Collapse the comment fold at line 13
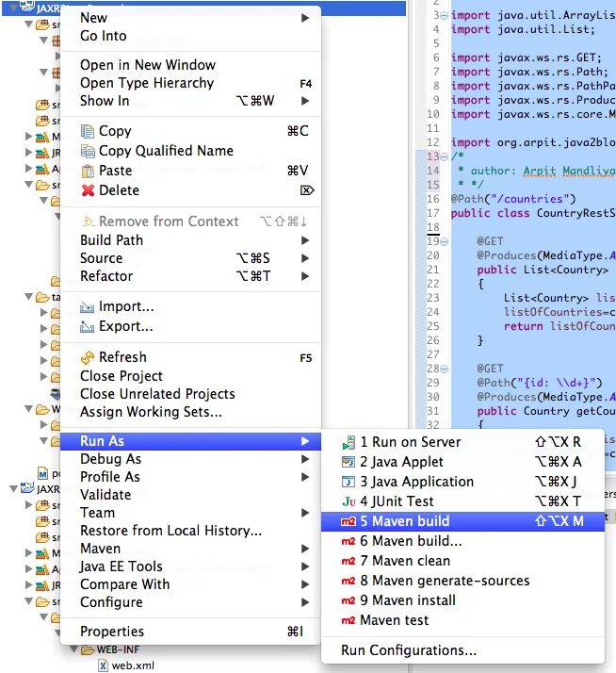 445,156
